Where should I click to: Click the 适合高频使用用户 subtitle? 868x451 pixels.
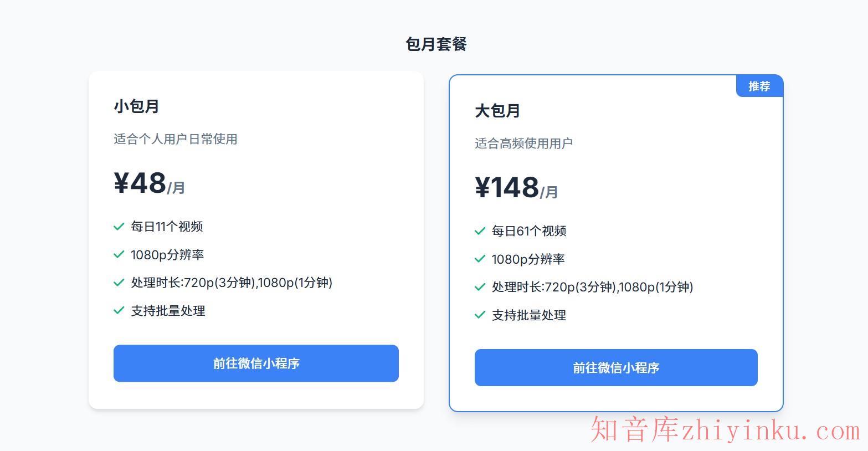(523, 143)
